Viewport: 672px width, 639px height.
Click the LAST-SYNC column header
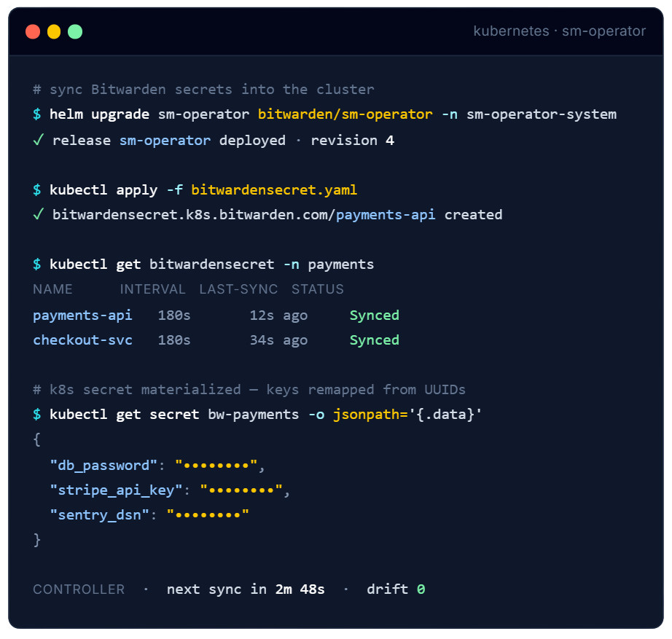coord(238,289)
